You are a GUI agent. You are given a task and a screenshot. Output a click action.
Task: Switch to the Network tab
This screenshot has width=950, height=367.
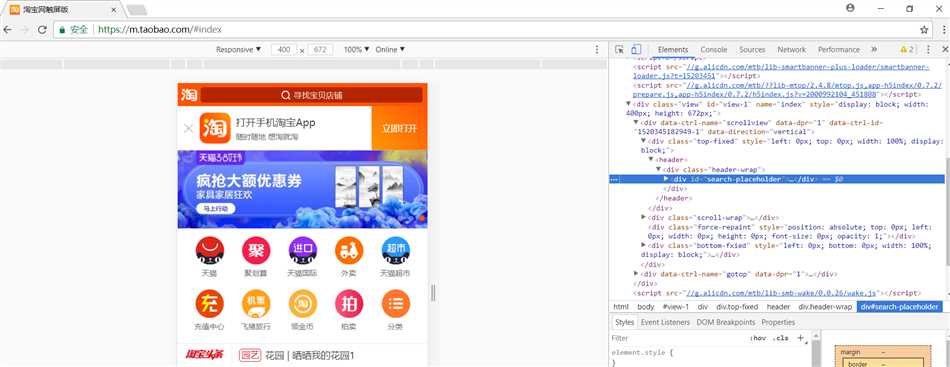[x=792, y=50]
